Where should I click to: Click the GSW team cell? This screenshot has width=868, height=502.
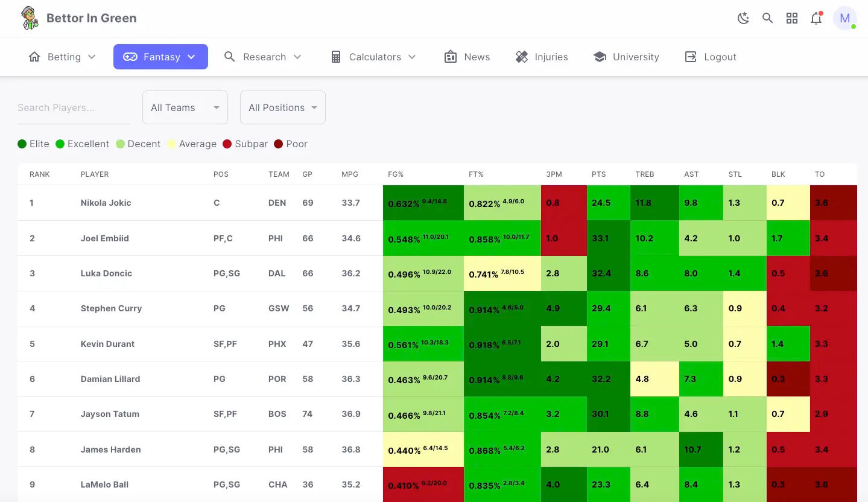click(x=279, y=308)
